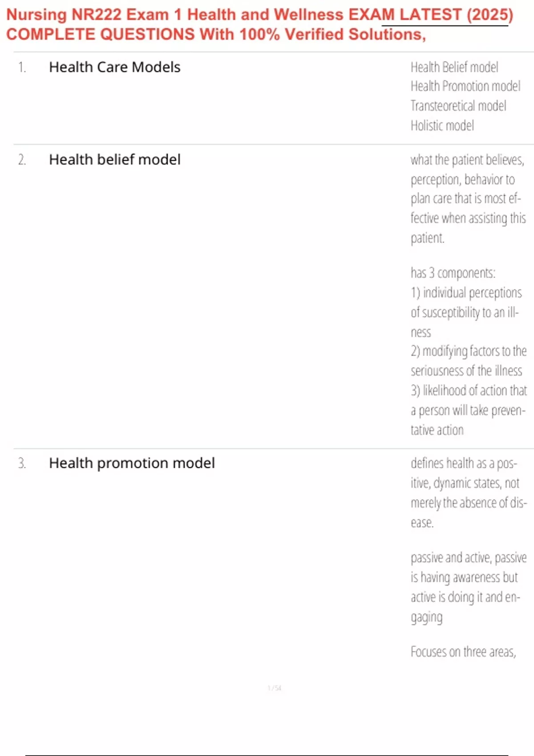The image size is (534, 756).
Task: Click 'passive and active, passive' paragraph
Action: point(469,587)
